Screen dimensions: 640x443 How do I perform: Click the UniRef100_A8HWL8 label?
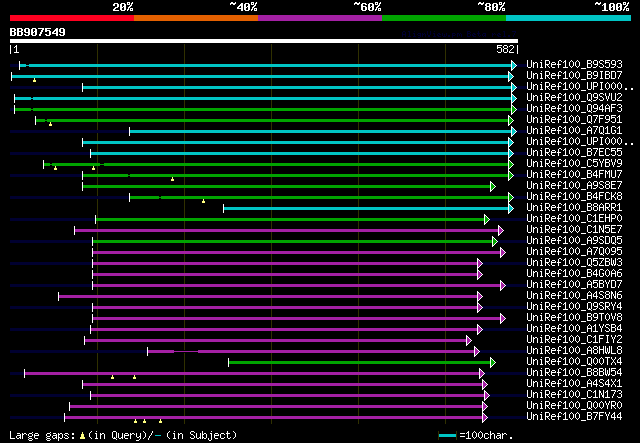click(x=574, y=351)
